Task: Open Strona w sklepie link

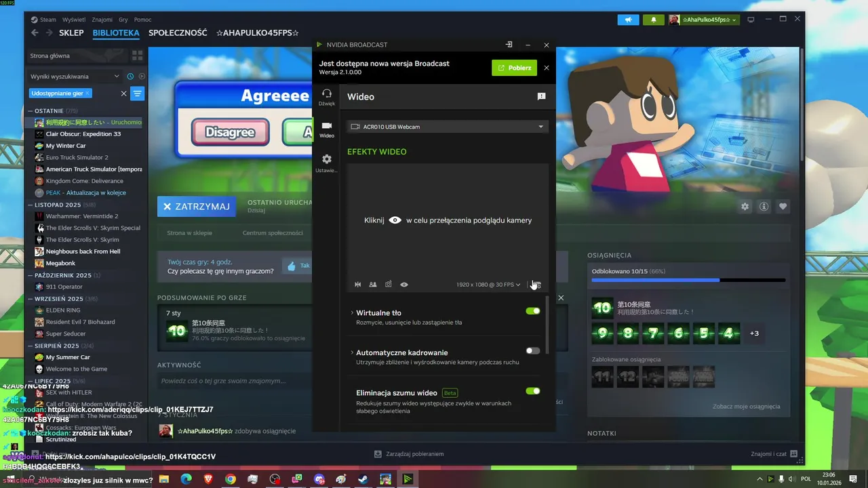Action: pos(190,233)
